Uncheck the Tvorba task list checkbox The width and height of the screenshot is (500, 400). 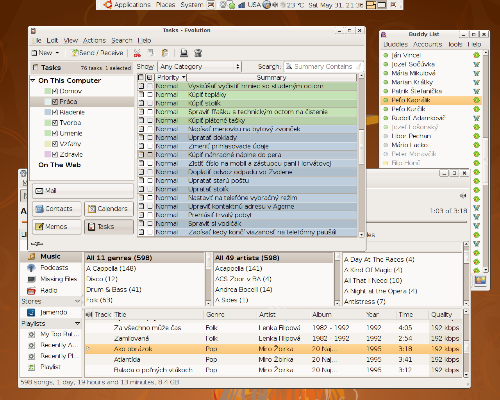coord(55,123)
